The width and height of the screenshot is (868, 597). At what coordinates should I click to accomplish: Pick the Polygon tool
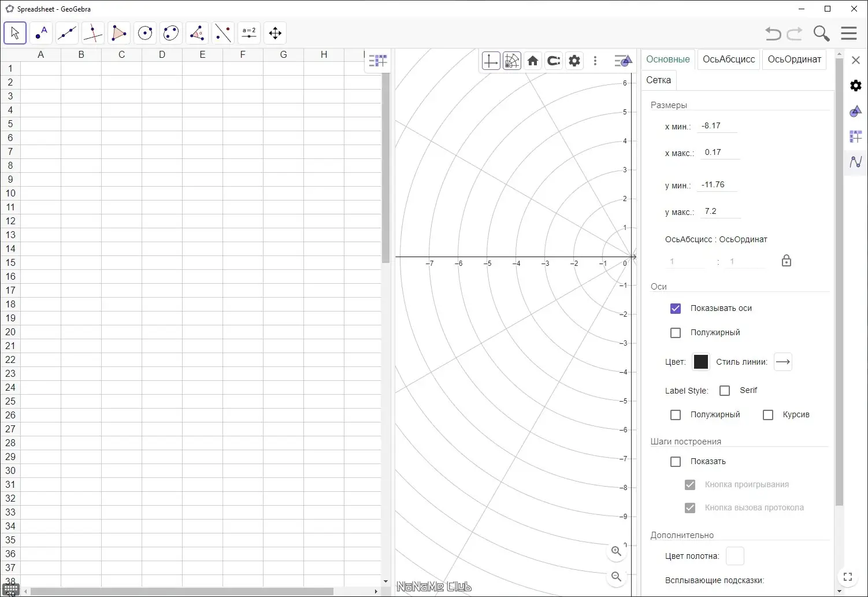tap(119, 33)
